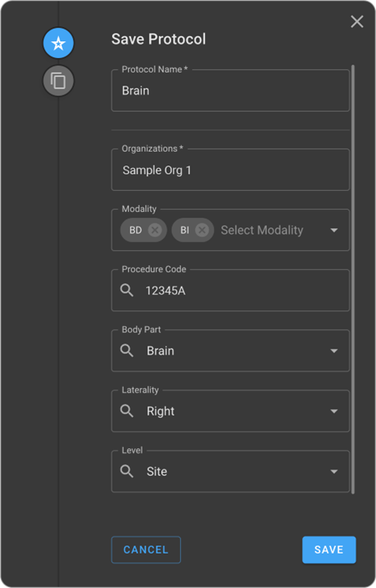Click the SAVE button

click(329, 550)
